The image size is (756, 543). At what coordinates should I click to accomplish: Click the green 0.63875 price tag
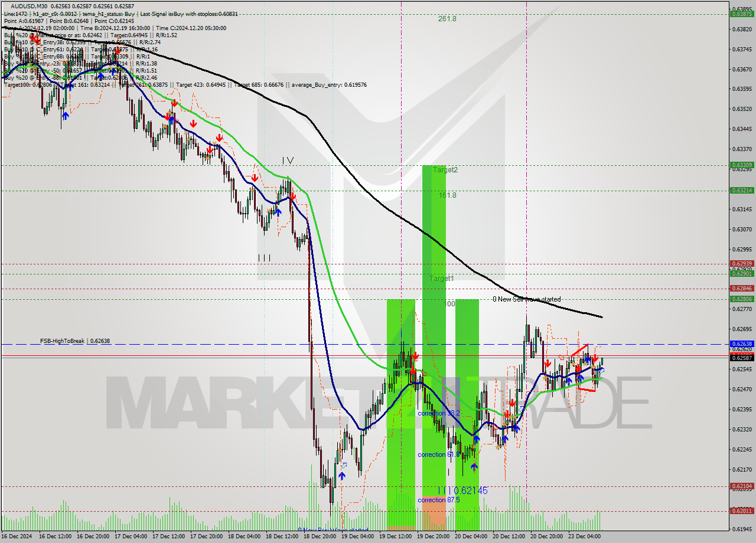click(742, 14)
